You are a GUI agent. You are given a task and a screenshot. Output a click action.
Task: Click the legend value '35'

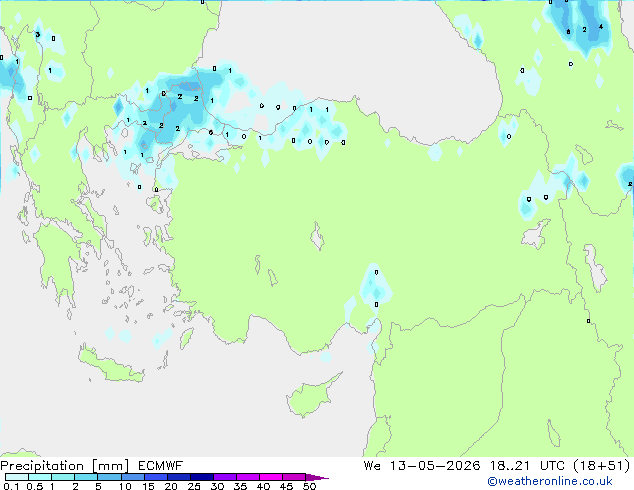[240, 486]
